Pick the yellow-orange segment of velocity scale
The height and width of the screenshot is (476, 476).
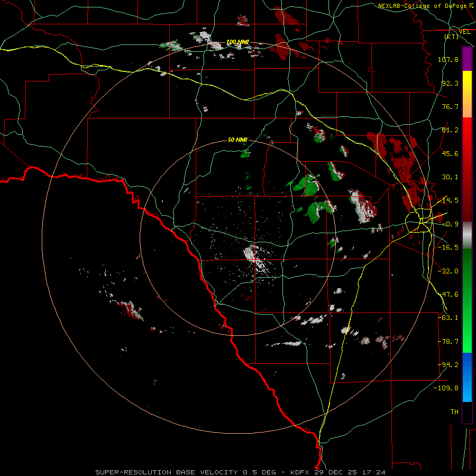[x=467, y=94]
